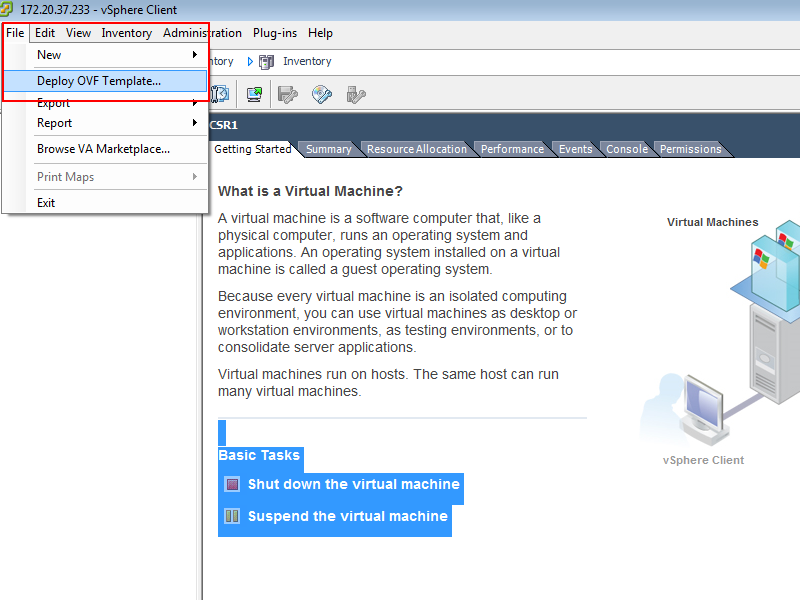Click the vSphere Client title bar icon

tap(6, 9)
